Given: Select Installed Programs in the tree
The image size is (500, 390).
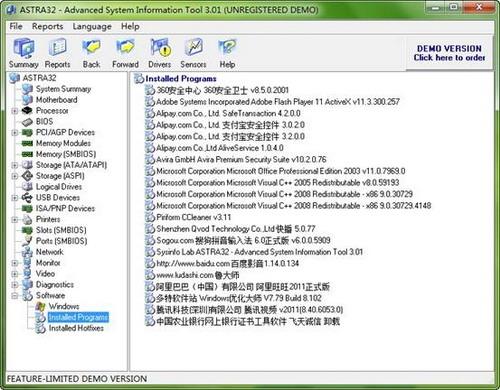Looking at the screenshot, I should pyautogui.click(x=78, y=317).
